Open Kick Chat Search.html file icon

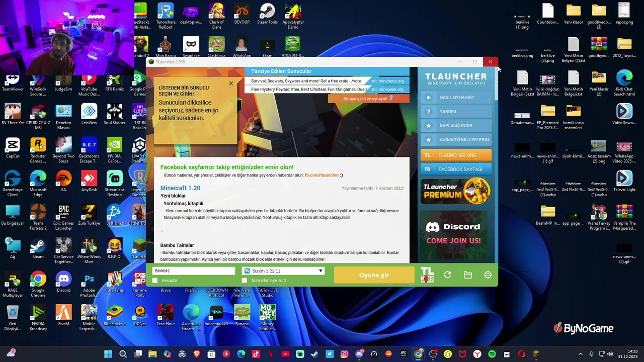[624, 83]
